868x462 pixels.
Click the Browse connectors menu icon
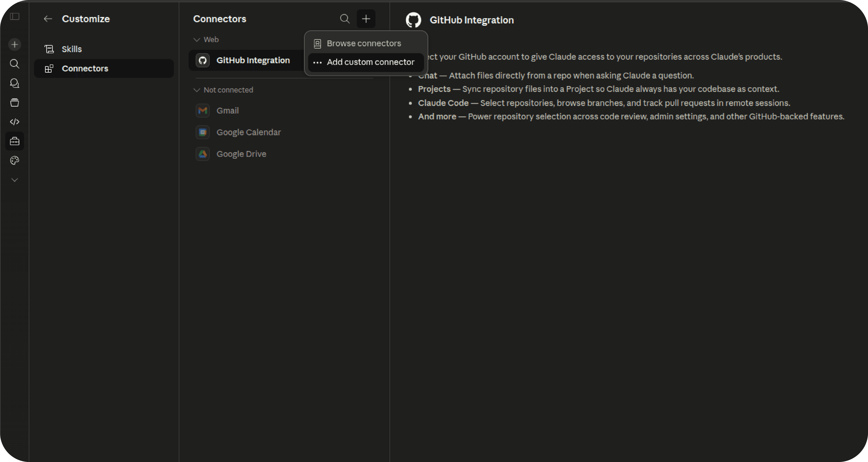click(317, 43)
